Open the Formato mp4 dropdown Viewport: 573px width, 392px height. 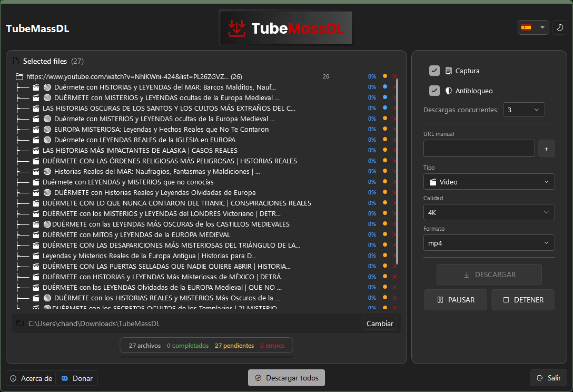(489, 243)
